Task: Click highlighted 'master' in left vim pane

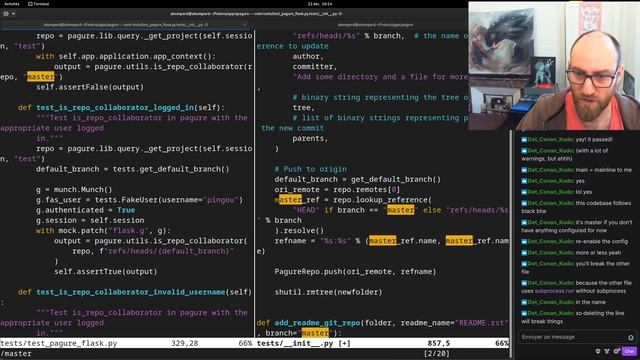Action: pos(40,77)
